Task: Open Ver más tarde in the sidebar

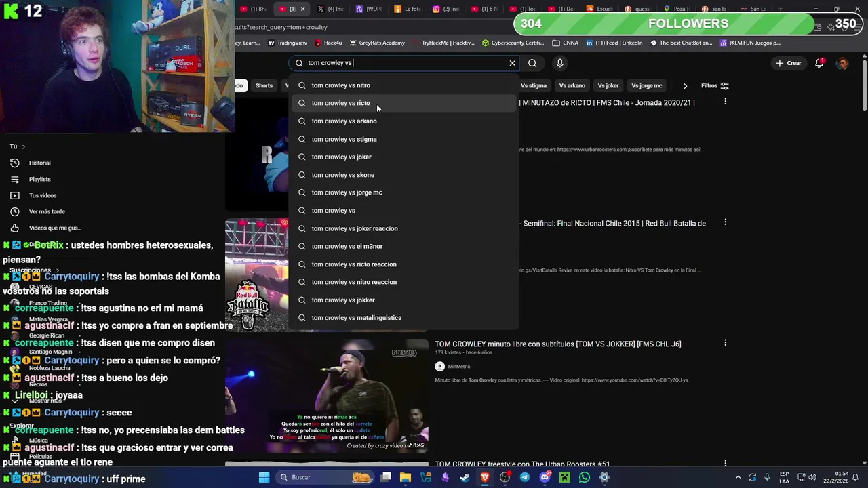Action: point(46,211)
